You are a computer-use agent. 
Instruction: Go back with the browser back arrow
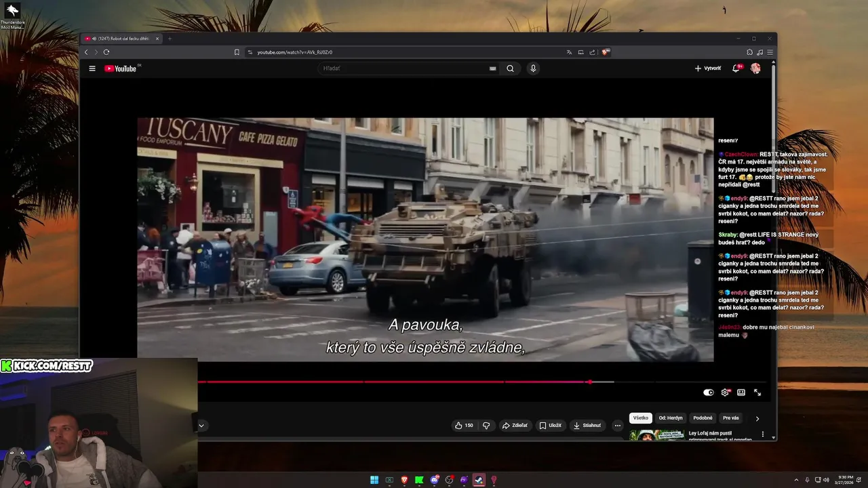coord(86,52)
